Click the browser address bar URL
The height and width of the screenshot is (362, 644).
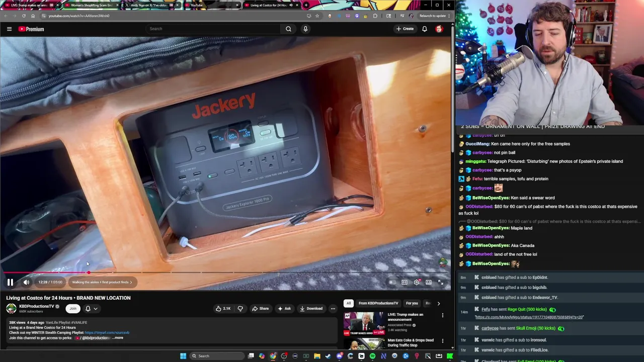coord(79,16)
